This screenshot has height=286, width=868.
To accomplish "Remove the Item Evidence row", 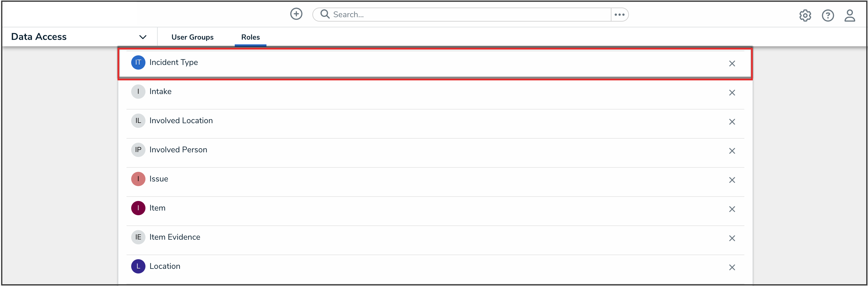I will pos(732,239).
